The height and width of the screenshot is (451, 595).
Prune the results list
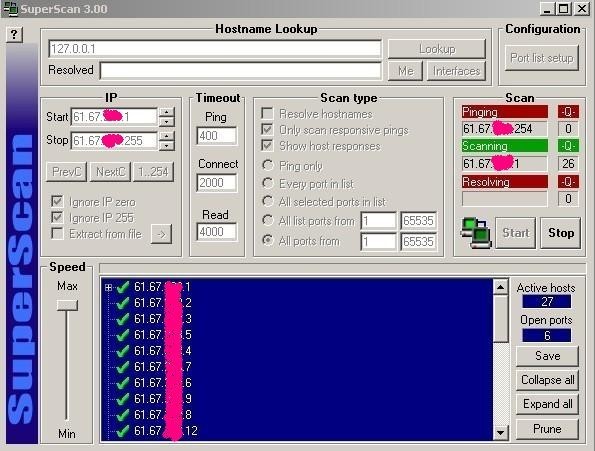[547, 429]
